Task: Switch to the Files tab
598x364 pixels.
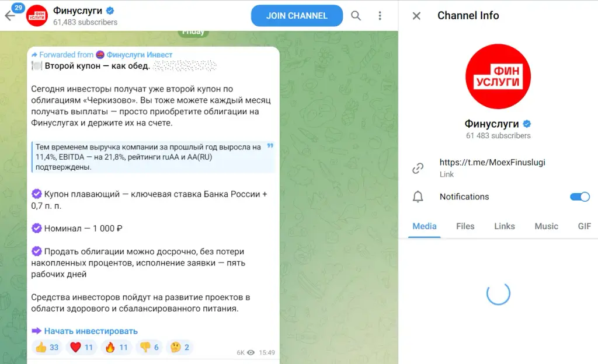Action: coord(465,226)
